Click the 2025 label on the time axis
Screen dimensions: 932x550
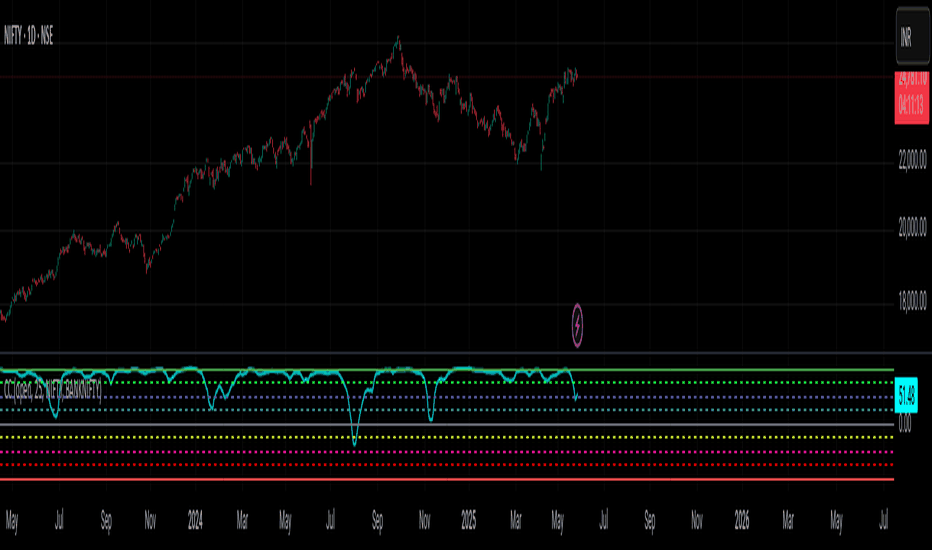pyautogui.click(x=469, y=521)
